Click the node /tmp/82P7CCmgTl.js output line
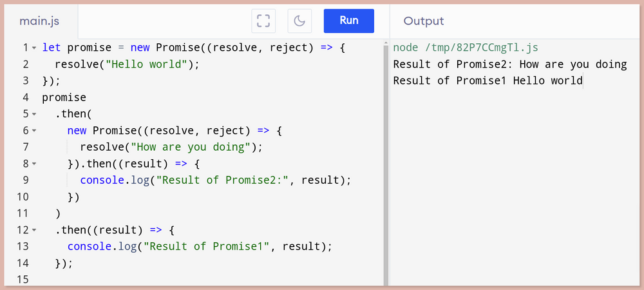The height and width of the screenshot is (290, 644). tap(466, 48)
